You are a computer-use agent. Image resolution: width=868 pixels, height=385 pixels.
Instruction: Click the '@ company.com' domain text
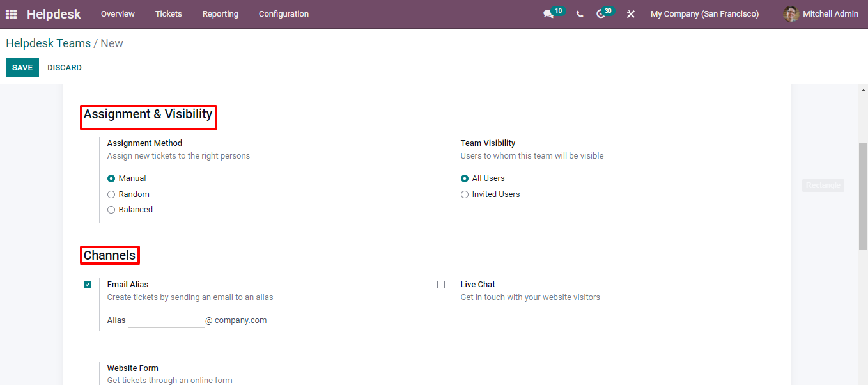[x=236, y=320]
